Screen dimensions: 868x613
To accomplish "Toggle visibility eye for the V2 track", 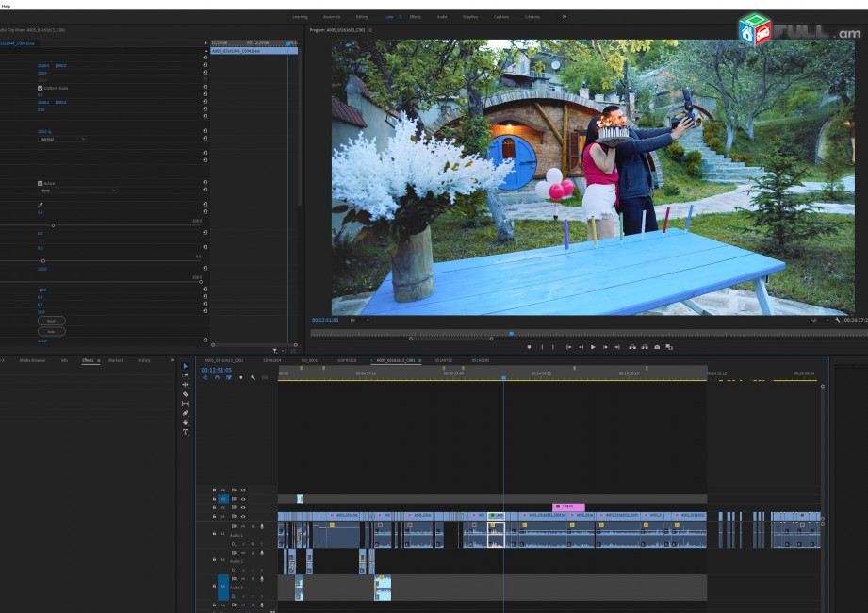I will click(243, 507).
